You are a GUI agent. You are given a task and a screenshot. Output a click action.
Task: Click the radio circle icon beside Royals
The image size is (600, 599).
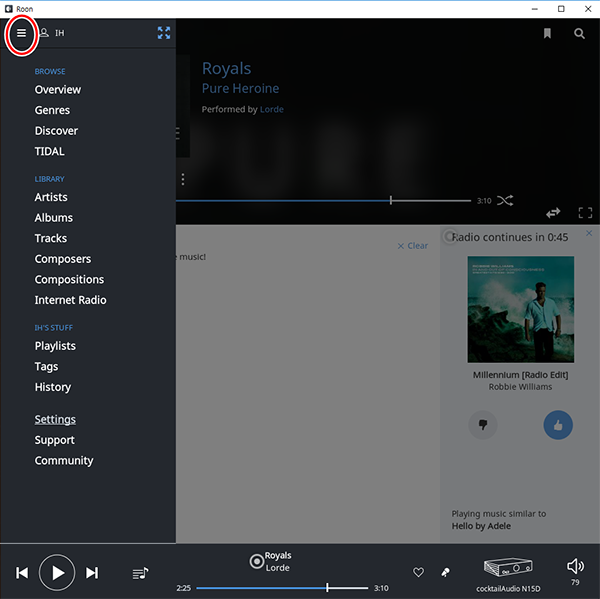tap(257, 561)
